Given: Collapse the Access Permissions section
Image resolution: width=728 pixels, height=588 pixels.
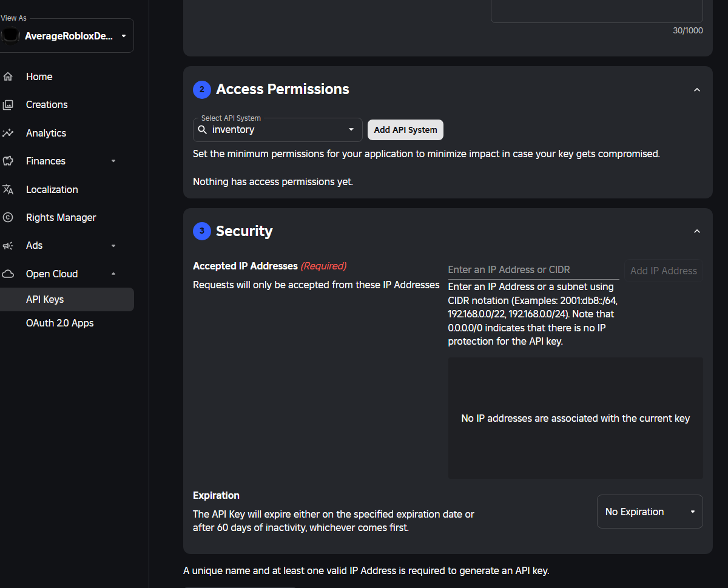Looking at the screenshot, I should [697, 90].
